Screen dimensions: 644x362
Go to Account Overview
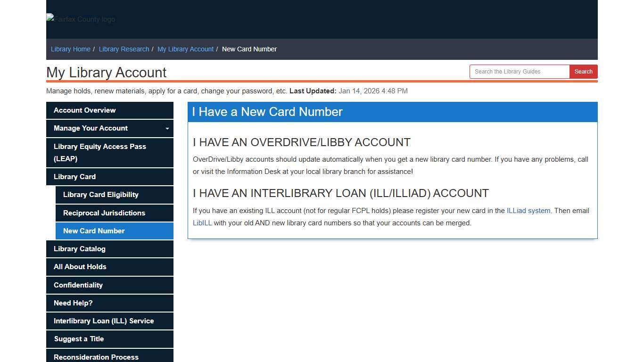84,110
